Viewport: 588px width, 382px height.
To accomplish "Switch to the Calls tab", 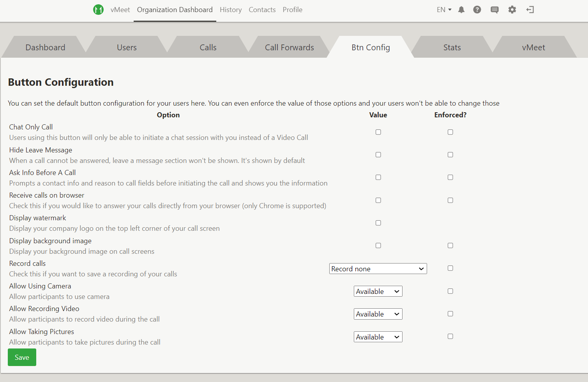I will click(x=208, y=47).
